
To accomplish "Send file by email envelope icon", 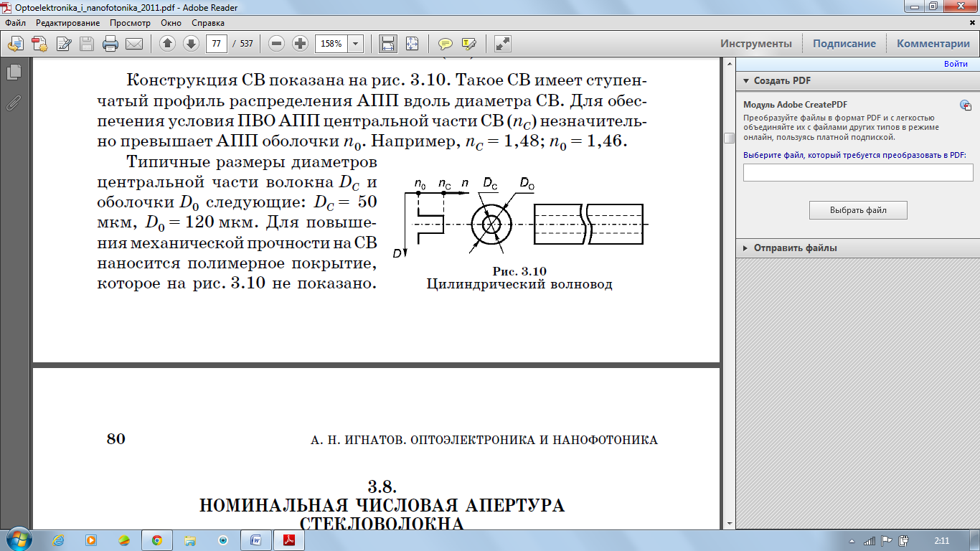I will (134, 44).
